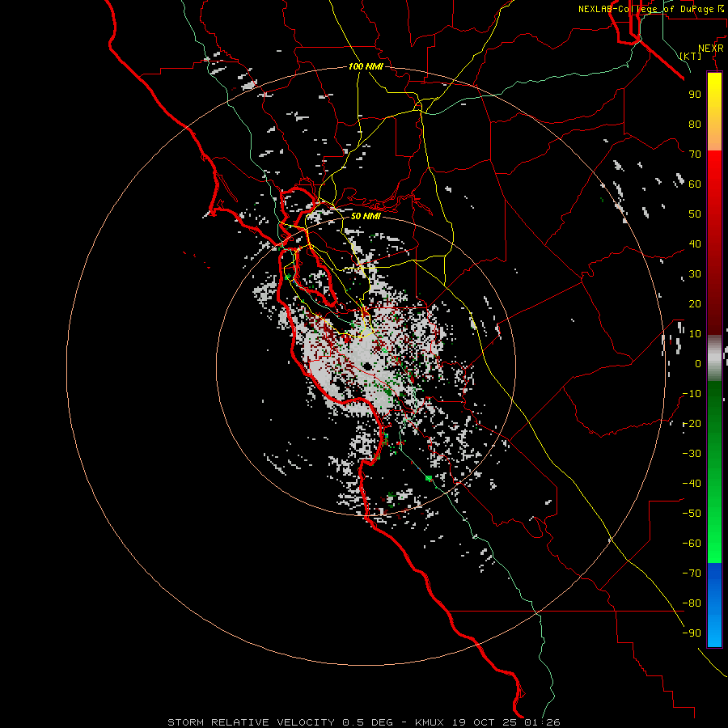Viewport: 728px width, 728px height.
Task: Click the "80" value on velocity scale
Action: (695, 124)
